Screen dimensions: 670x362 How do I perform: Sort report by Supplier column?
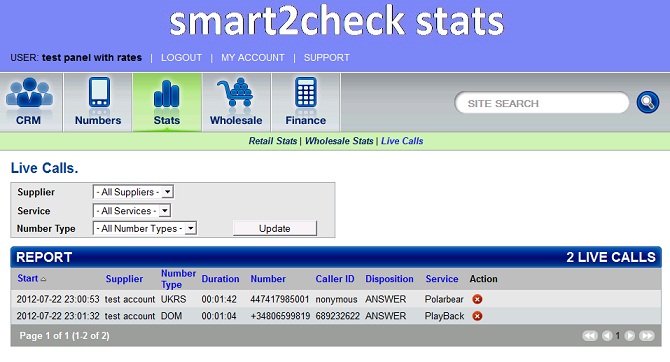point(124,279)
